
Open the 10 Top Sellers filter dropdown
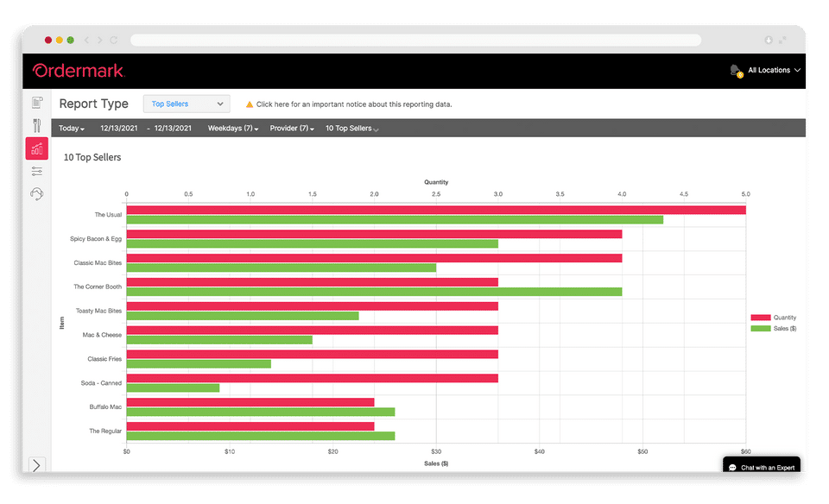pyautogui.click(x=351, y=129)
